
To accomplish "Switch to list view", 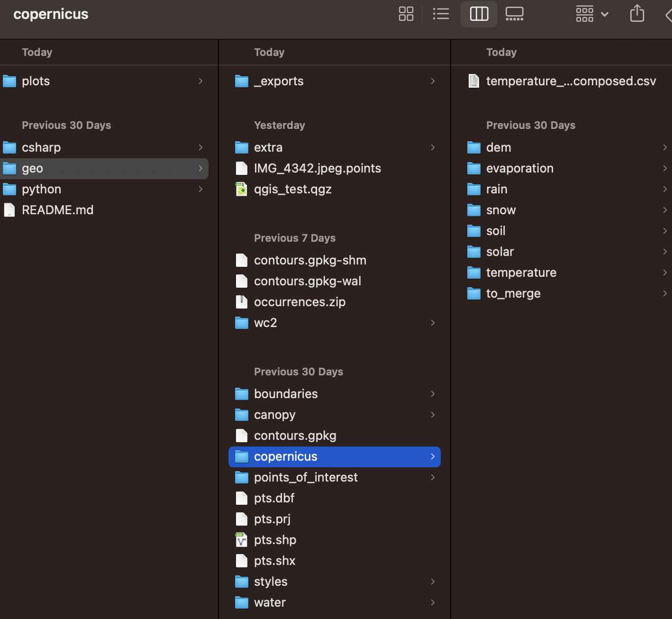I will click(441, 14).
